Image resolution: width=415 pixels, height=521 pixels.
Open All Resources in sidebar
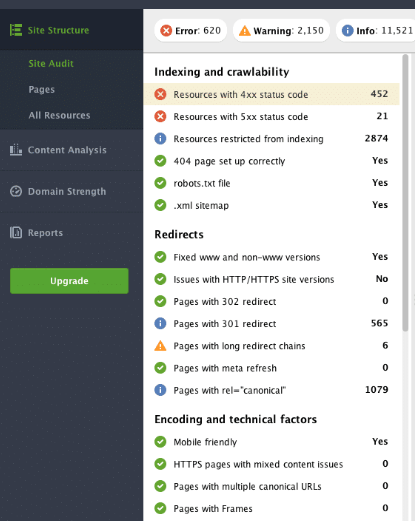pos(59,115)
